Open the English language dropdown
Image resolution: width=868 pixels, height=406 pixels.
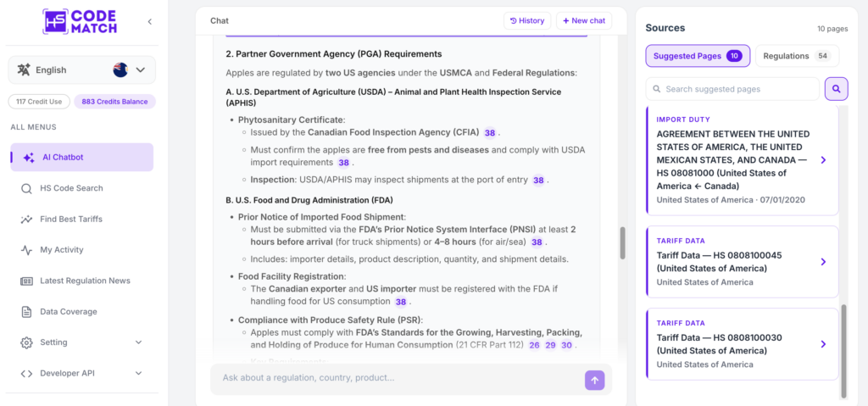click(82, 70)
